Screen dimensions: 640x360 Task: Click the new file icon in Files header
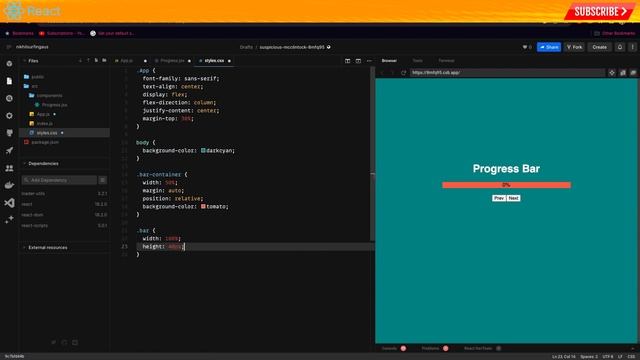pos(96,60)
